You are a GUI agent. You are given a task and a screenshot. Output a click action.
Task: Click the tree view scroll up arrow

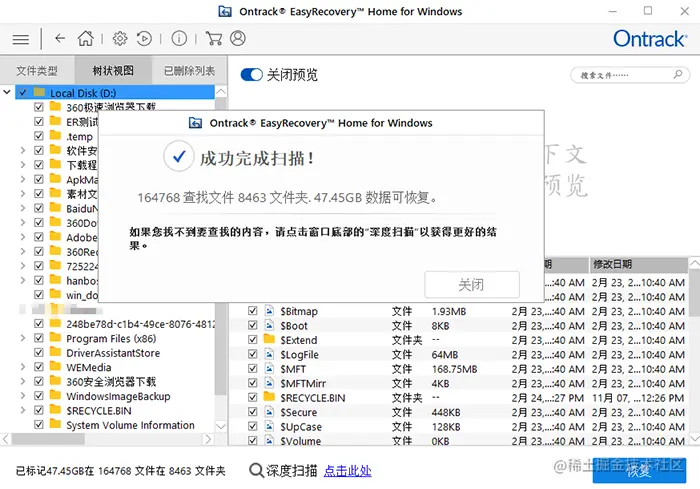coord(221,92)
